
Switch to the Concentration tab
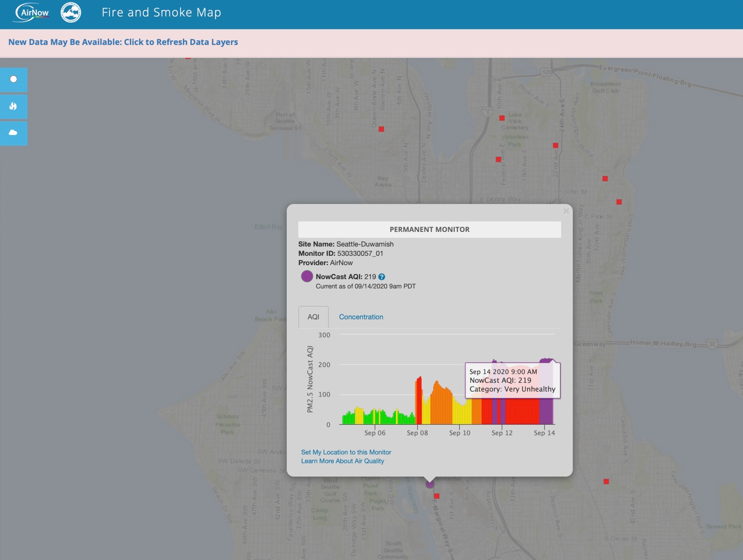point(361,317)
